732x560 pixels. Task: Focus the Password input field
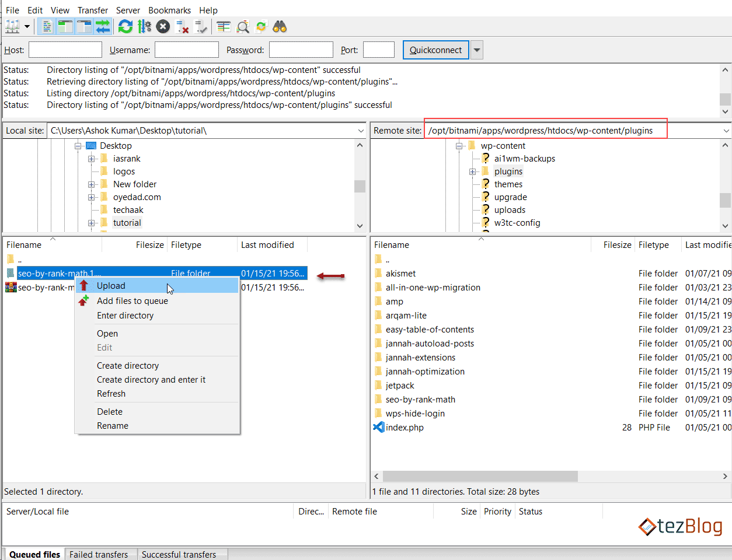[x=301, y=50]
